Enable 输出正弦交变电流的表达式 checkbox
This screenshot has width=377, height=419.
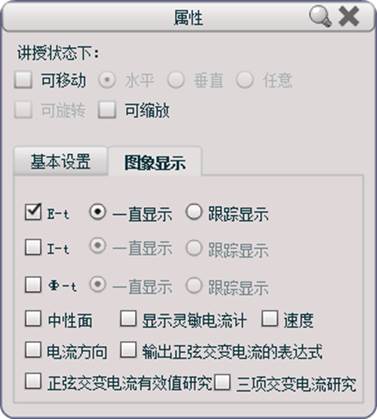(x=128, y=350)
